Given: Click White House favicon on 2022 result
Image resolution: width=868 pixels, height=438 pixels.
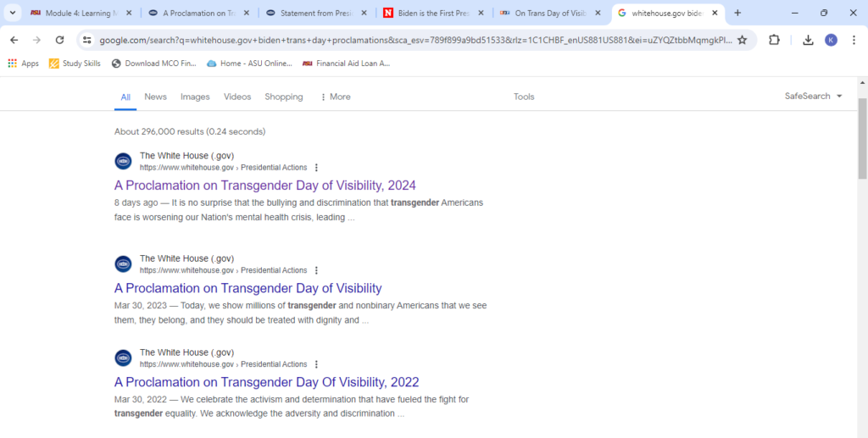Looking at the screenshot, I should [x=123, y=358].
